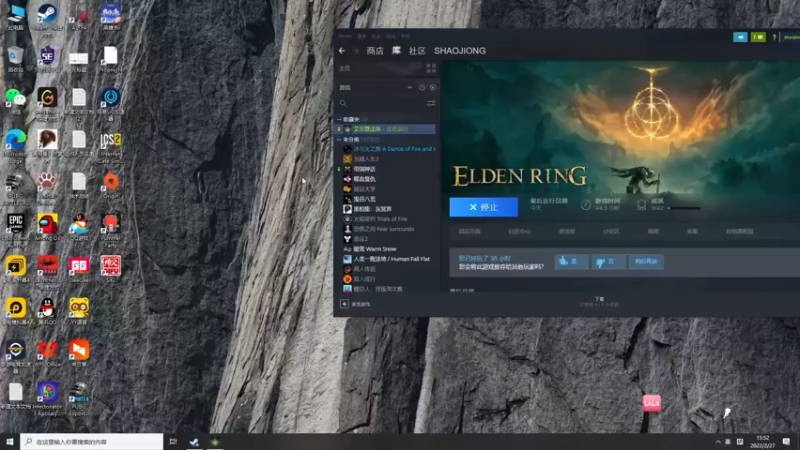Viewport: 800px width, 450px height.
Task: Click the Windows taskbar search box
Action: tap(92, 441)
